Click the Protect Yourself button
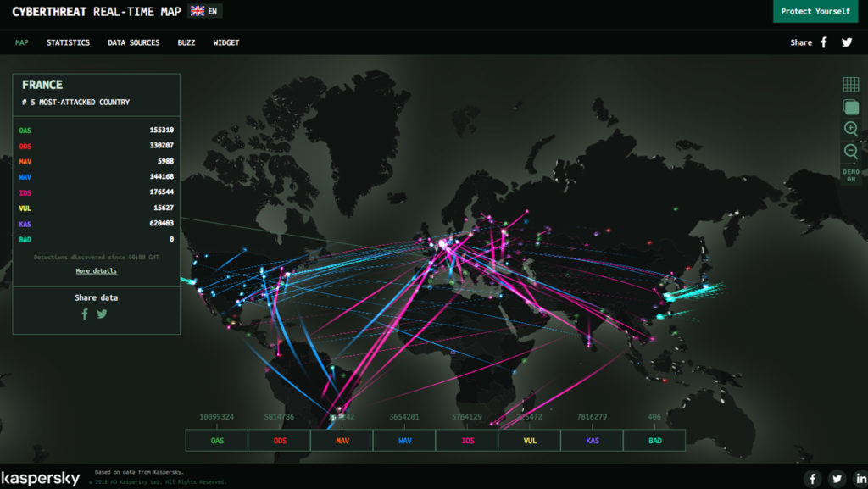Screen dimensions: 868x489 (815, 11)
